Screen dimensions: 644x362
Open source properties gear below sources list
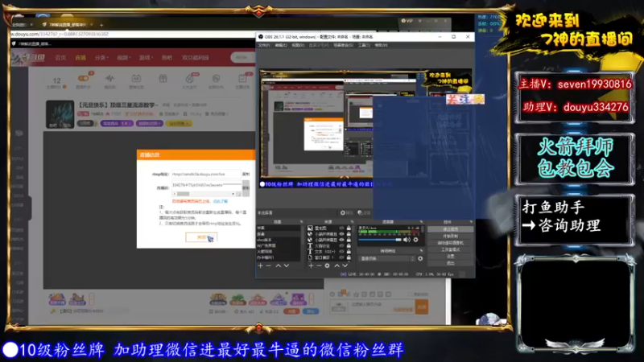tap(327, 265)
